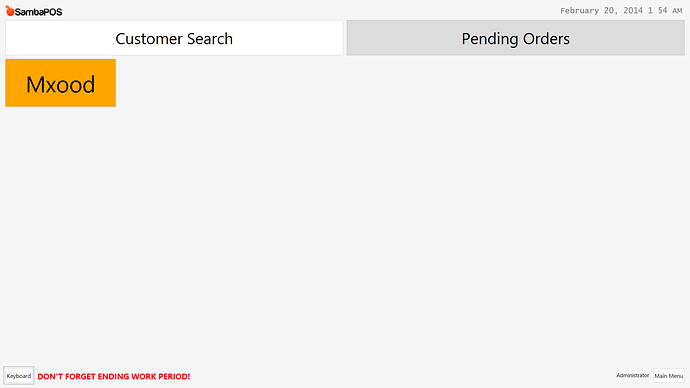
Task: Activate the gray Pending Orders header
Action: coord(515,38)
